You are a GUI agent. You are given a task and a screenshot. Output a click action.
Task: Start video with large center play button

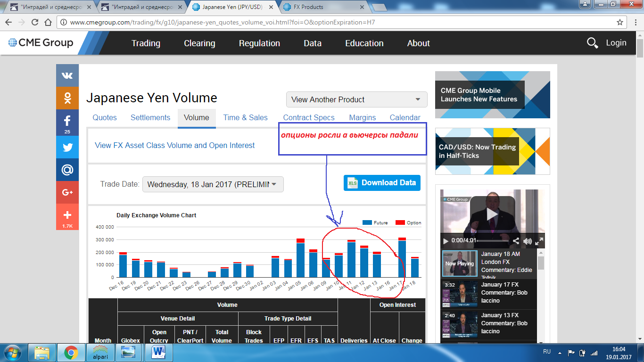493,215
